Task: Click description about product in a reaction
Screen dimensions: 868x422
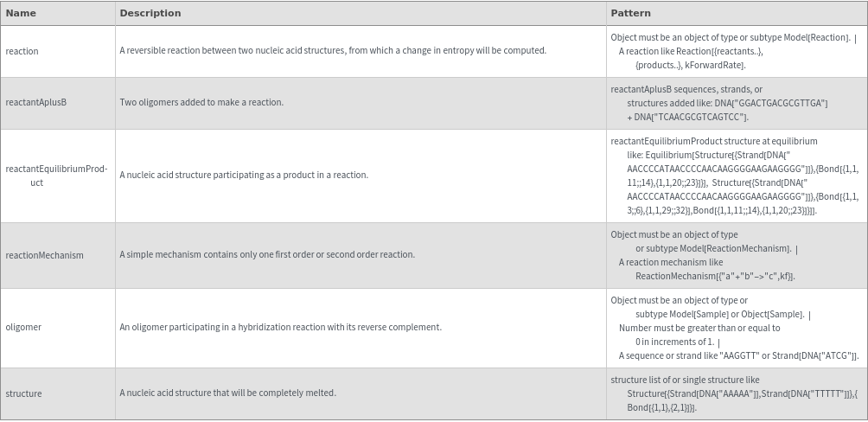Action: pyautogui.click(x=244, y=176)
